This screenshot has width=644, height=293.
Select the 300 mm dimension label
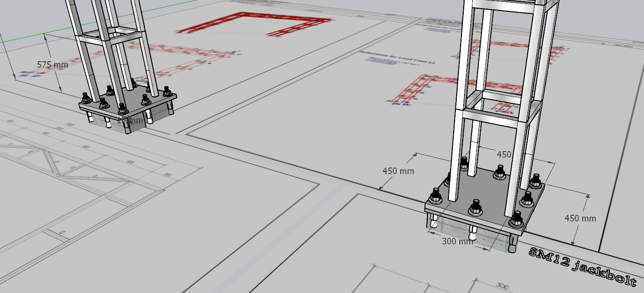457,241
